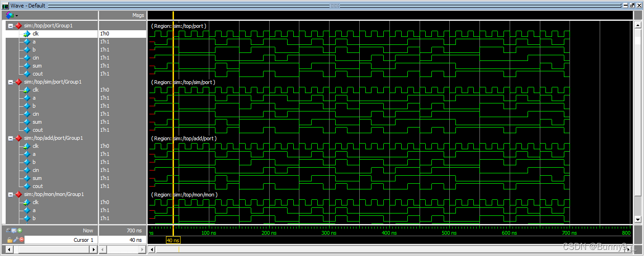The width and height of the screenshot is (644, 256).
Task: Click the green Insert Cursor plus icon
Action: point(20,230)
